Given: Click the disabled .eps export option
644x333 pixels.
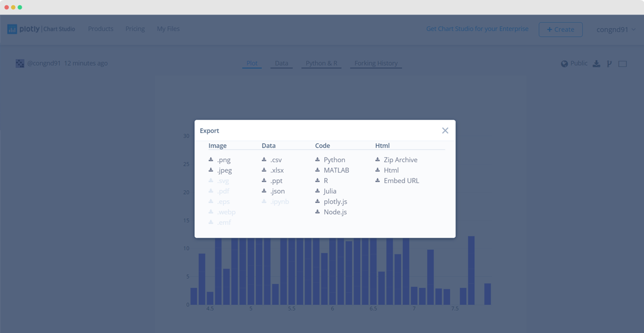Looking at the screenshot, I should tap(219, 201).
